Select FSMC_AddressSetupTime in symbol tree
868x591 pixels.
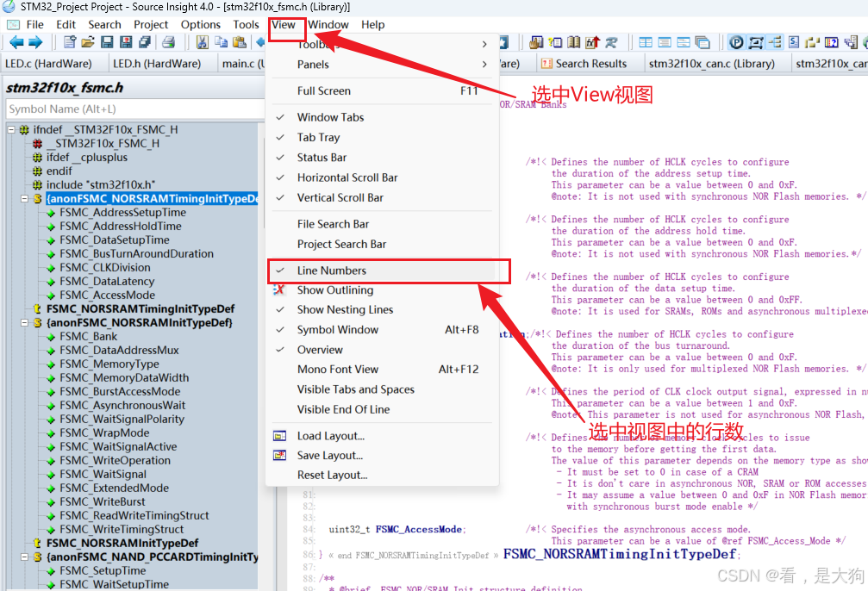122,213
